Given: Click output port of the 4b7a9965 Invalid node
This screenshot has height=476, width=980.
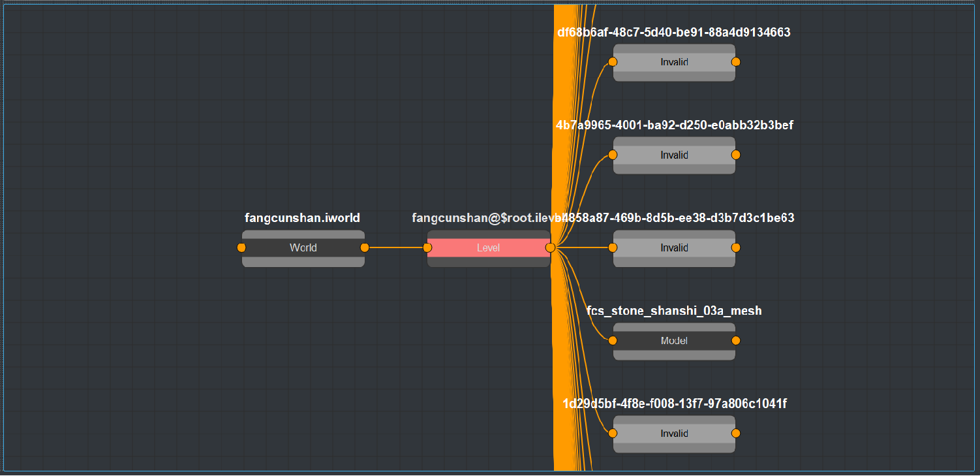Looking at the screenshot, I should (736, 155).
